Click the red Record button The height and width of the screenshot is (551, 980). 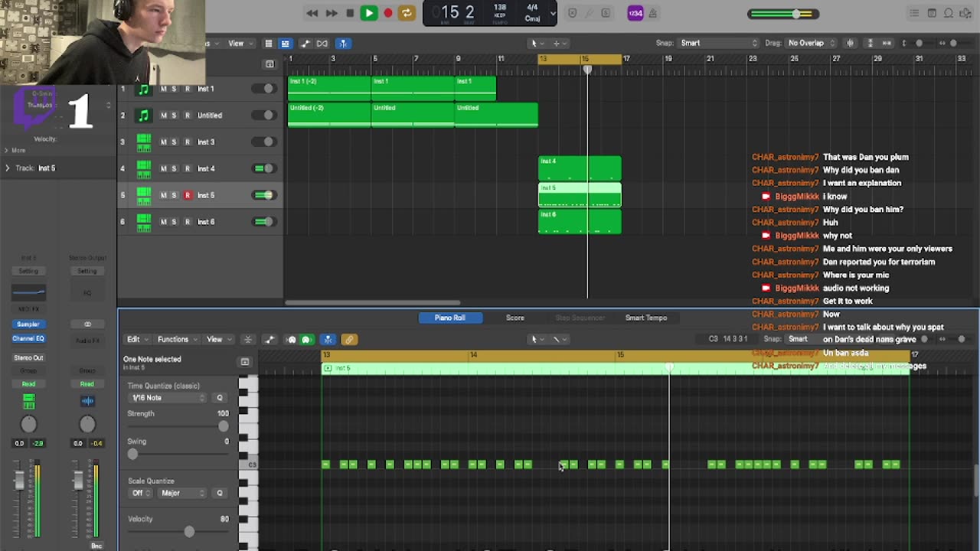point(388,13)
